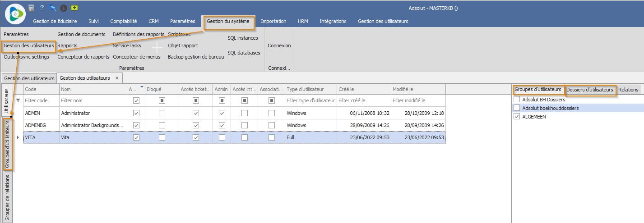
Task: Toggle the Associati... checkbox for ADMIN
Action: click(x=272, y=113)
